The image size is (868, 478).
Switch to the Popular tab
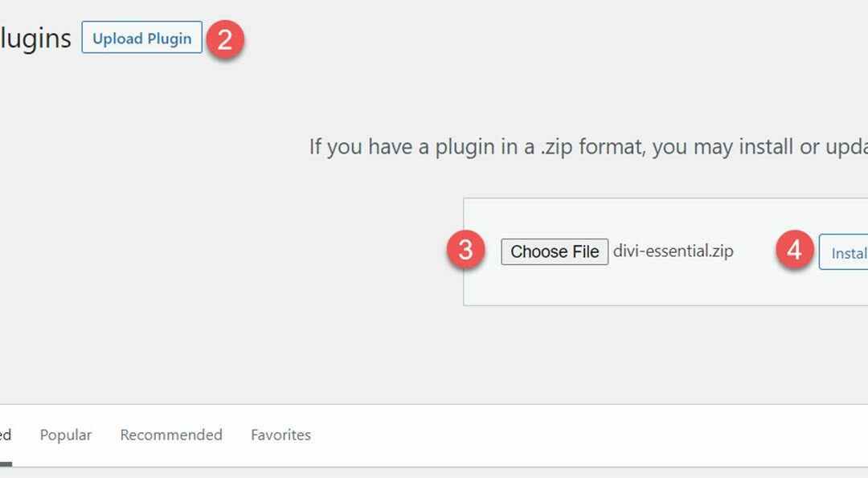(x=66, y=435)
